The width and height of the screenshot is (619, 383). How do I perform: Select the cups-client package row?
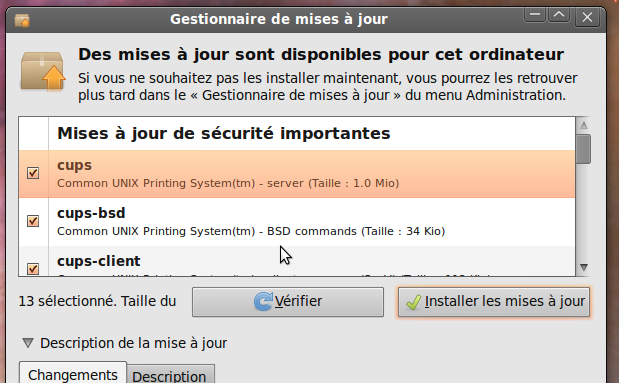297,261
